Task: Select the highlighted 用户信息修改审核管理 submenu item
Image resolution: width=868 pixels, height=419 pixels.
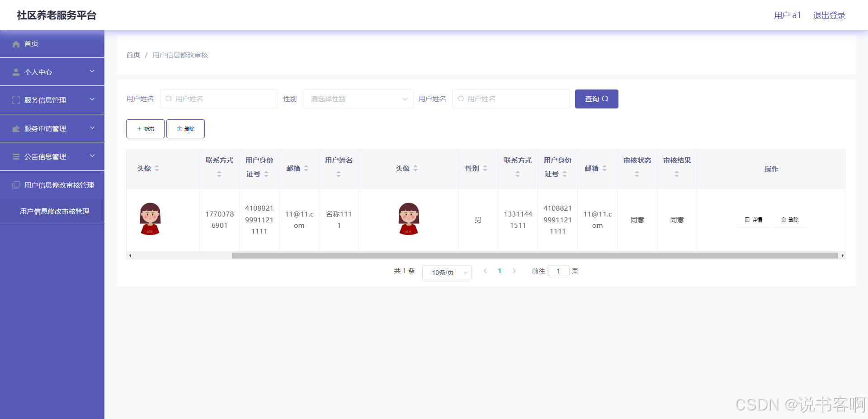Action: (x=52, y=211)
